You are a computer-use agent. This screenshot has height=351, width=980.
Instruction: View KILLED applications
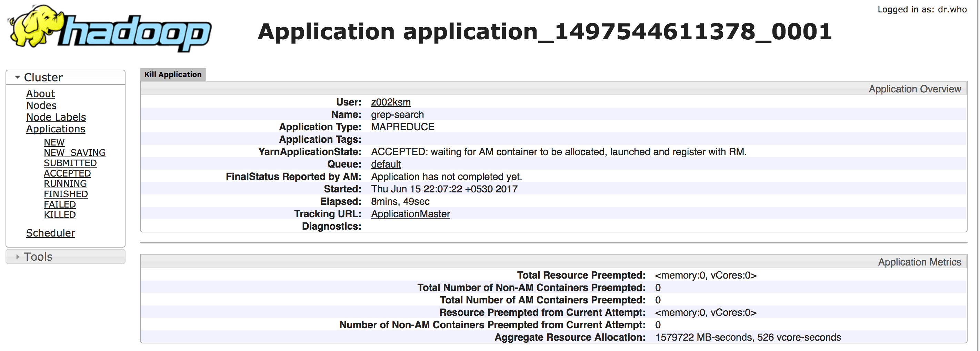(x=59, y=214)
